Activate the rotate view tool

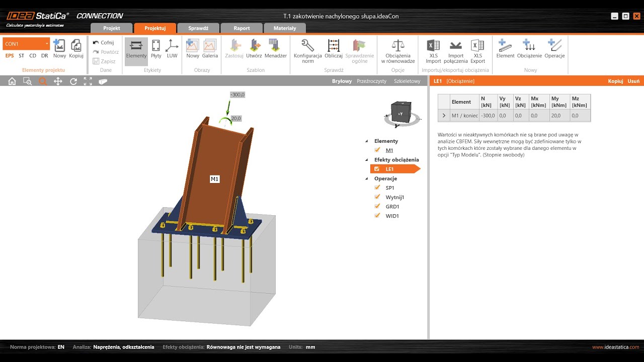pyautogui.click(x=73, y=81)
